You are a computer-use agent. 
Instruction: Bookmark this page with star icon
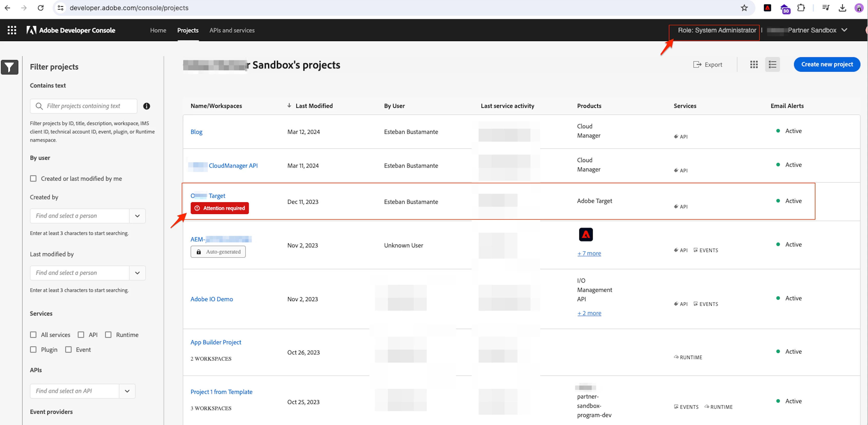click(x=744, y=8)
